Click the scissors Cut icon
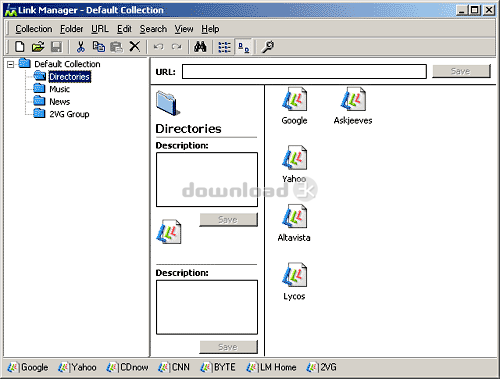This screenshot has width=500, height=379. [80, 47]
